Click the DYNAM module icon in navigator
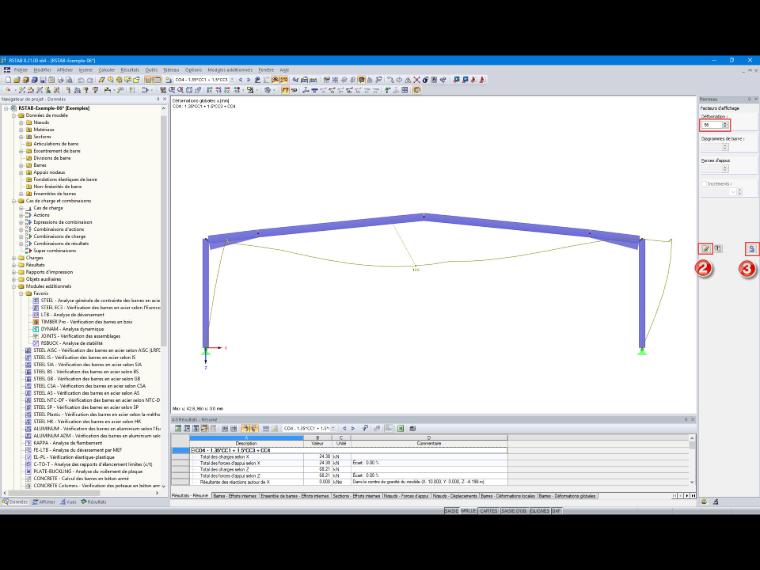 [35, 329]
